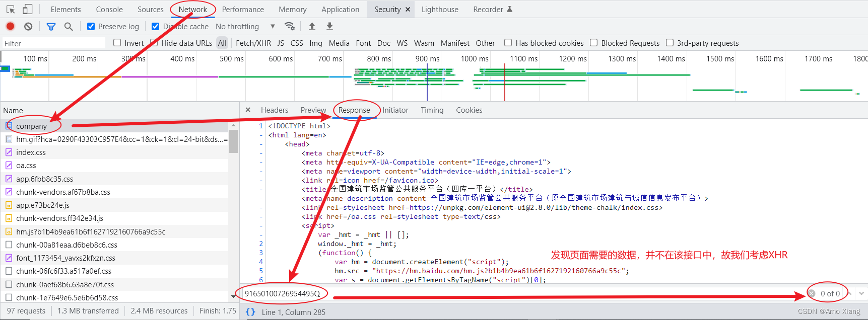Select the All filter button
Viewport: 868px width, 320px height.
(222, 43)
